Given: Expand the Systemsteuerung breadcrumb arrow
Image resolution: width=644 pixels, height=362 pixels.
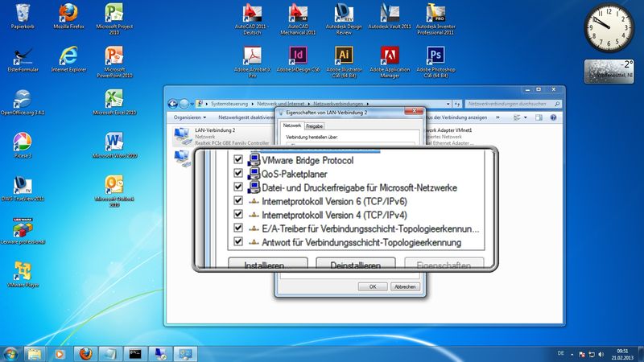Looking at the screenshot, I should (252, 104).
